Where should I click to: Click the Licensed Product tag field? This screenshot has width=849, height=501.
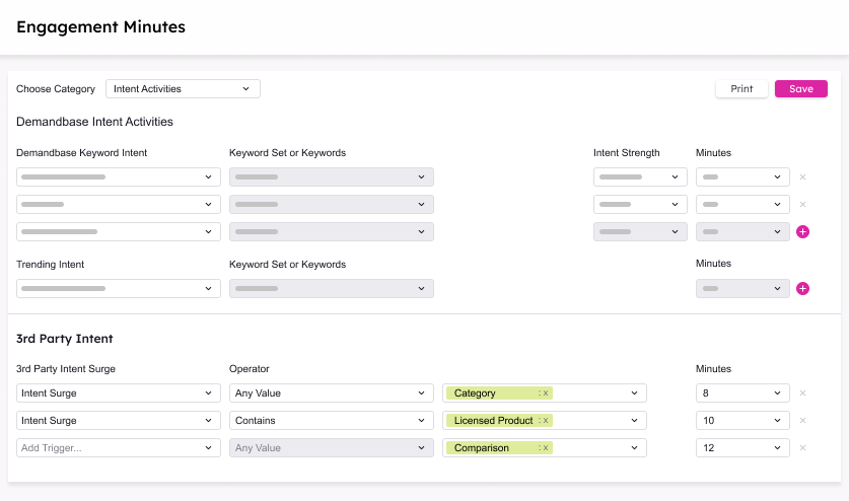click(x=590, y=421)
